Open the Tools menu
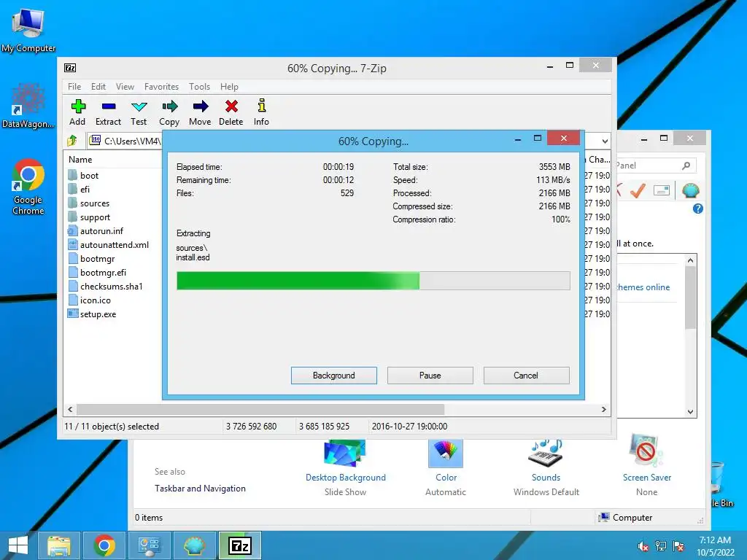Image resolution: width=747 pixels, height=560 pixels. coord(199,87)
